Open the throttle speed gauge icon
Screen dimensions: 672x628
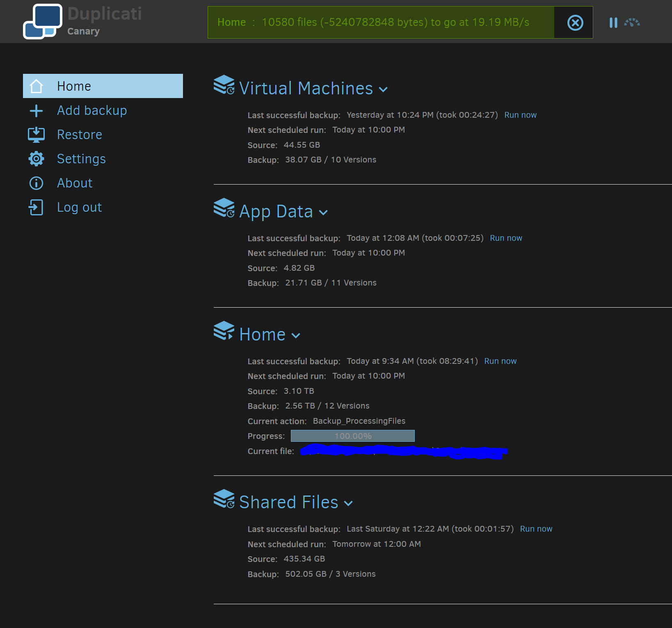point(632,22)
